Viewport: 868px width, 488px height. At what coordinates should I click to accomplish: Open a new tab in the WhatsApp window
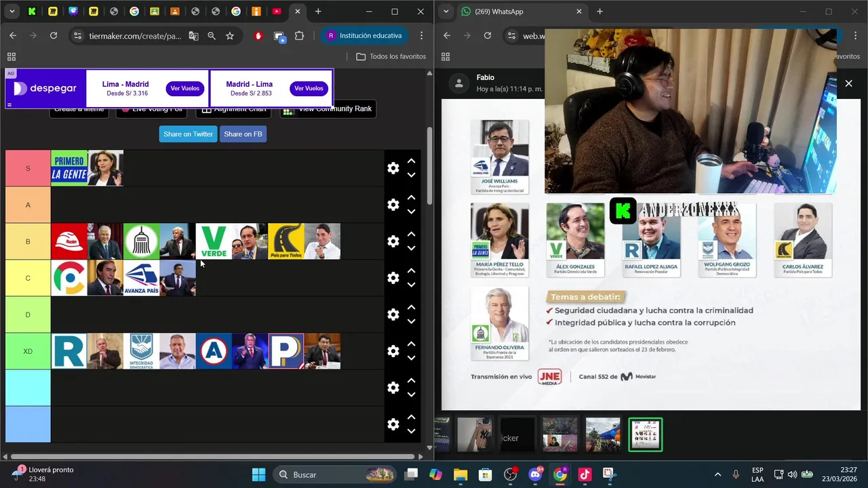[599, 12]
